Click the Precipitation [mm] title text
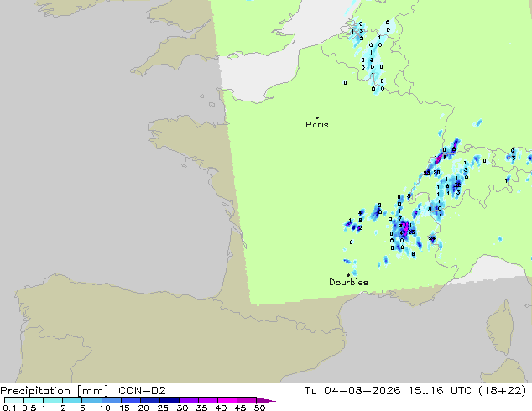This screenshot has width=532, height=411. (x=55, y=391)
